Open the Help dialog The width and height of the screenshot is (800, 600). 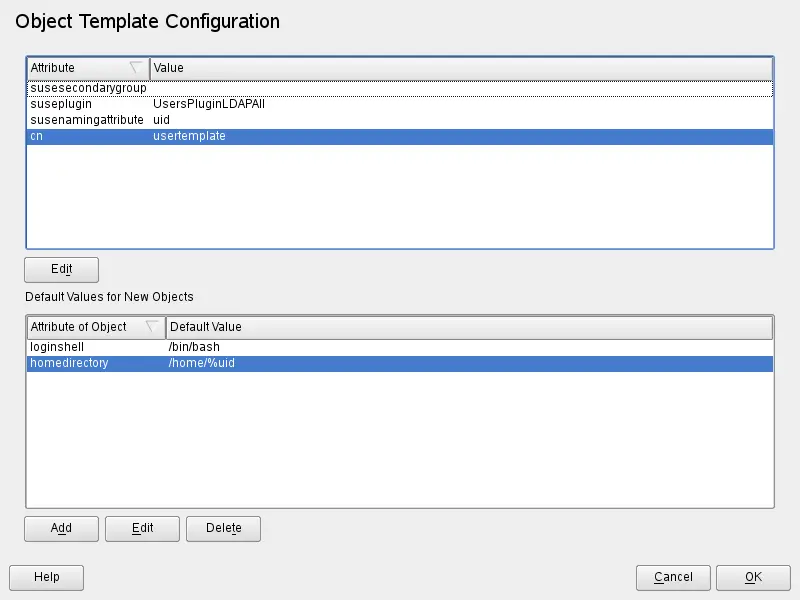(46, 577)
